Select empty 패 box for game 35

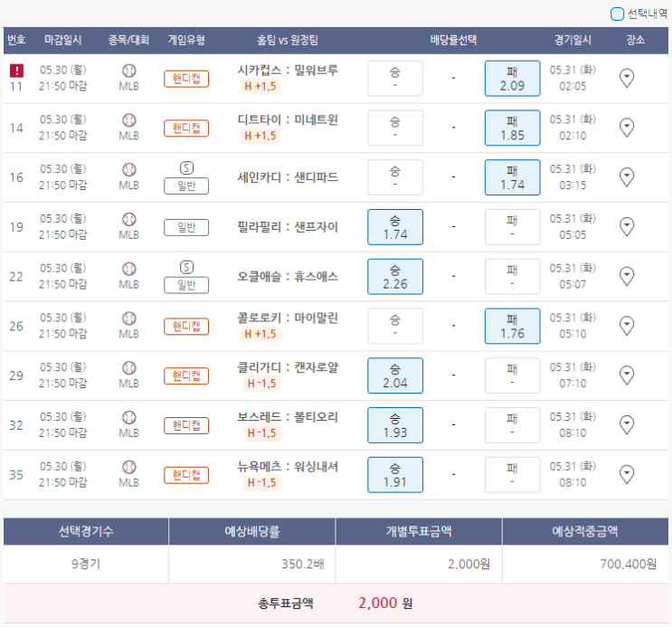click(x=512, y=475)
